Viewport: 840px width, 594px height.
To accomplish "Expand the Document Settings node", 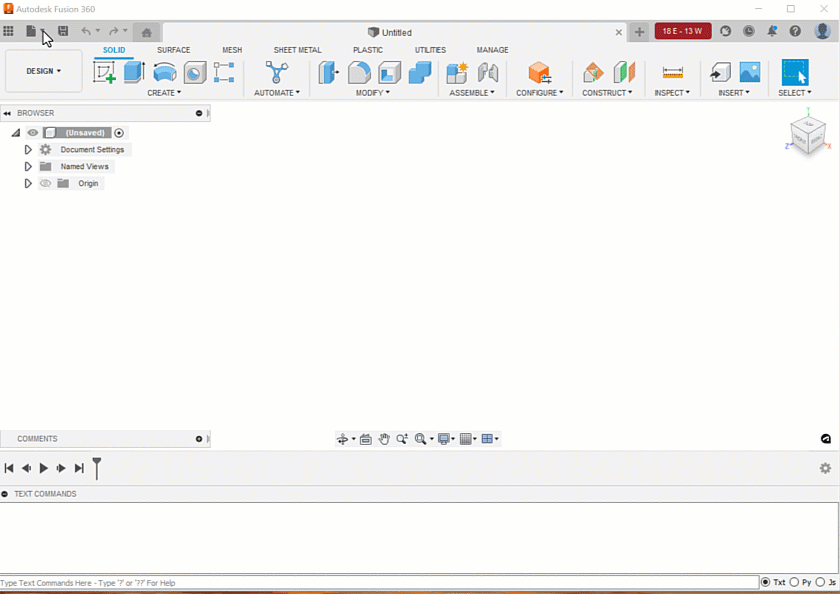I will [28, 149].
